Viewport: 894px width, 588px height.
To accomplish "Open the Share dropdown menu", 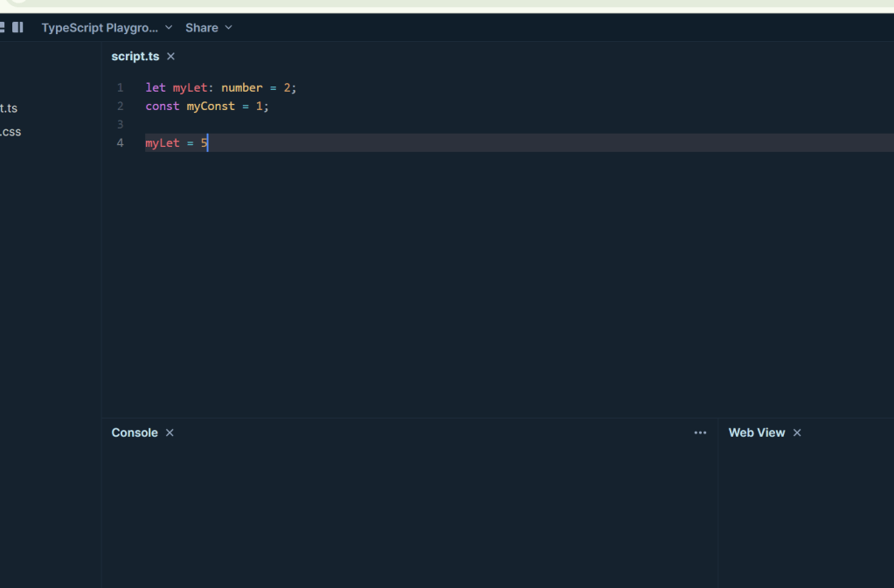I will coord(209,27).
